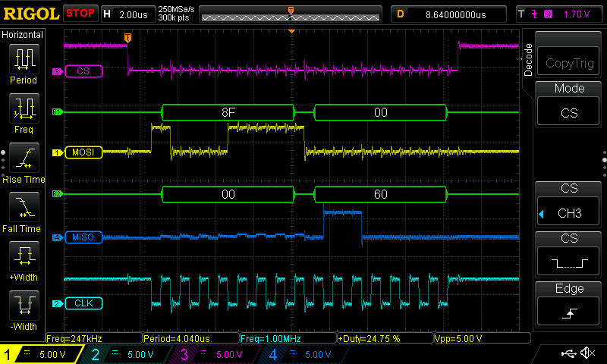Click the channel 4 marker beside MISO

(x=58, y=237)
